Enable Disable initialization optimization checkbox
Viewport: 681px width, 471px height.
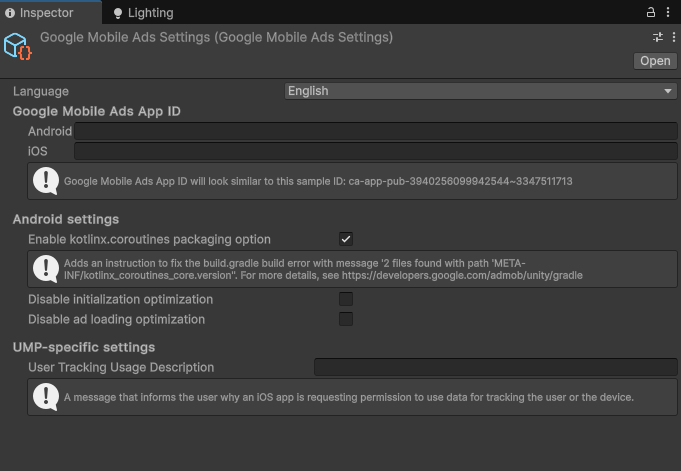(346, 299)
